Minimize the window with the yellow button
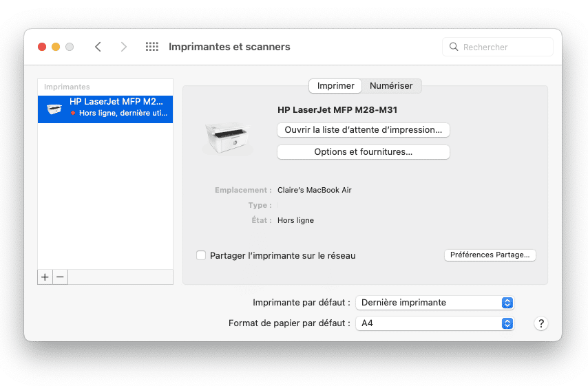Image resolution: width=588 pixels, height=386 pixels. [x=56, y=47]
